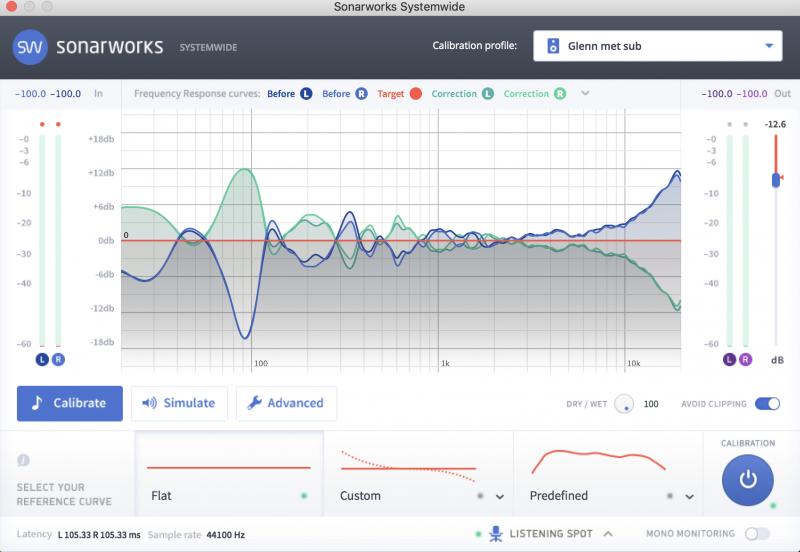Click the Dry/Wet knob
The width and height of the screenshot is (800, 552).
[624, 404]
